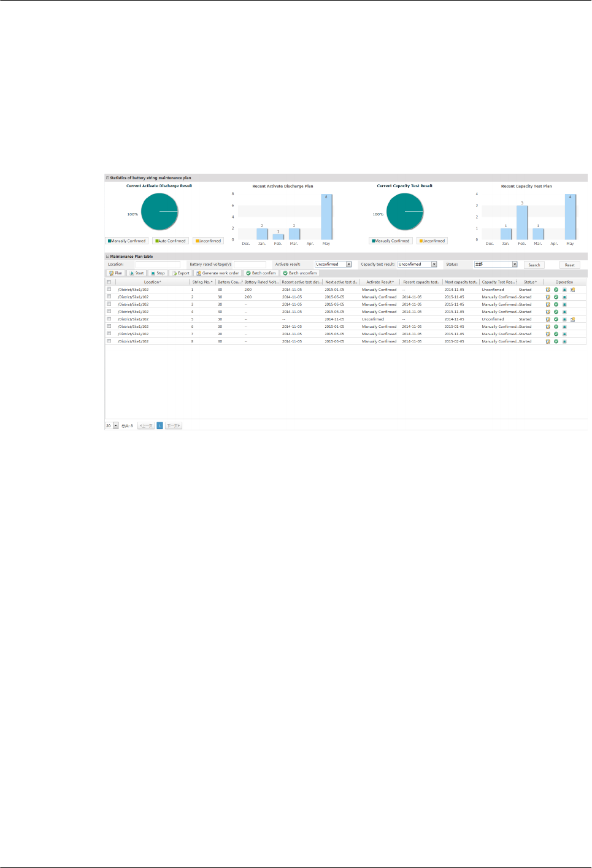Tick the checkbox for string No. 5 row
This screenshot has width=592, height=868.
pos(109,319)
